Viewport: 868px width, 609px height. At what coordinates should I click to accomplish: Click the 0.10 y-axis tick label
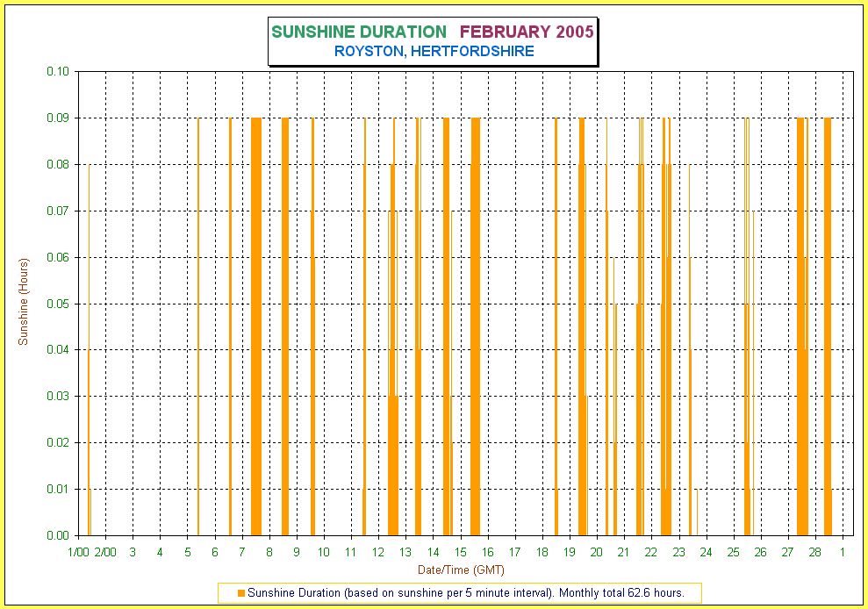pos(58,71)
